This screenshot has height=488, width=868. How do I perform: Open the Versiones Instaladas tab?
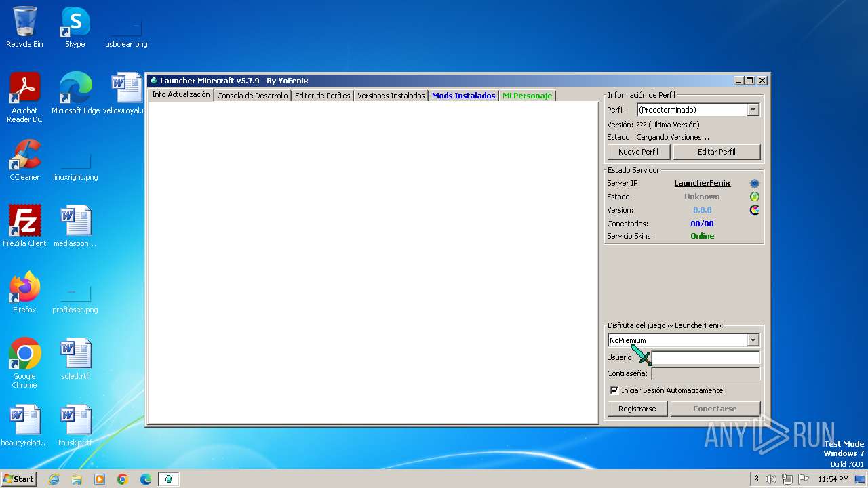(391, 96)
